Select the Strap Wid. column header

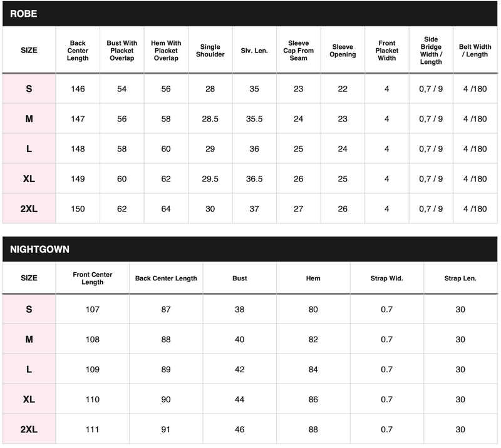[386, 278]
